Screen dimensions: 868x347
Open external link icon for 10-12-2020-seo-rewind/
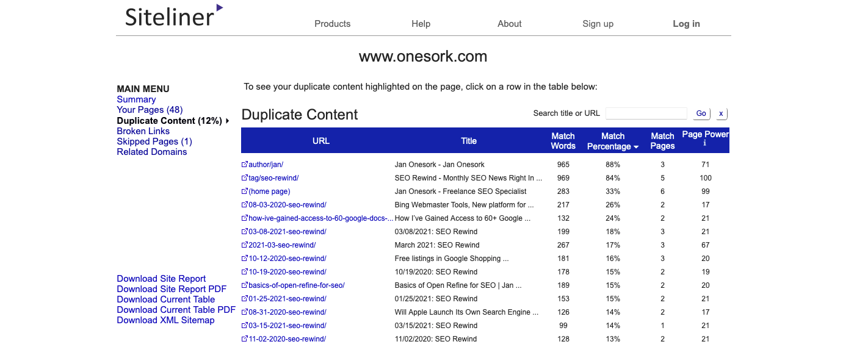[x=245, y=259]
